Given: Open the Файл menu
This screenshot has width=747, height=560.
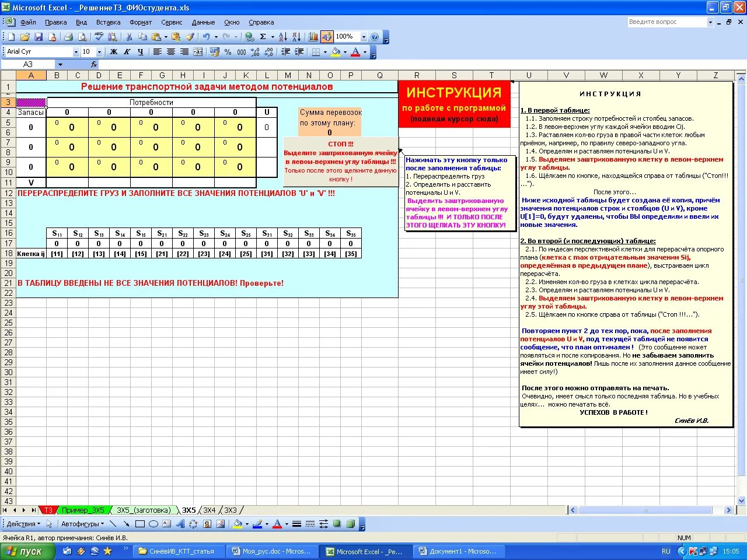Looking at the screenshot, I should [x=28, y=22].
